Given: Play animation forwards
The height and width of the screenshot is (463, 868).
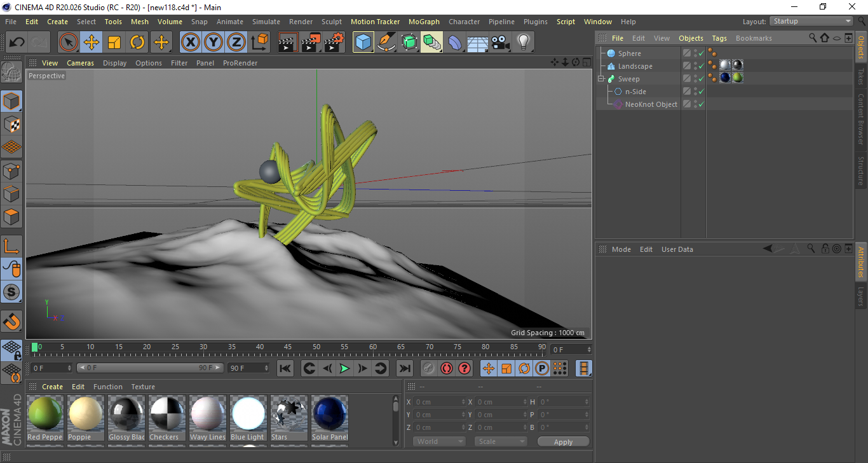Looking at the screenshot, I should click(x=344, y=368).
